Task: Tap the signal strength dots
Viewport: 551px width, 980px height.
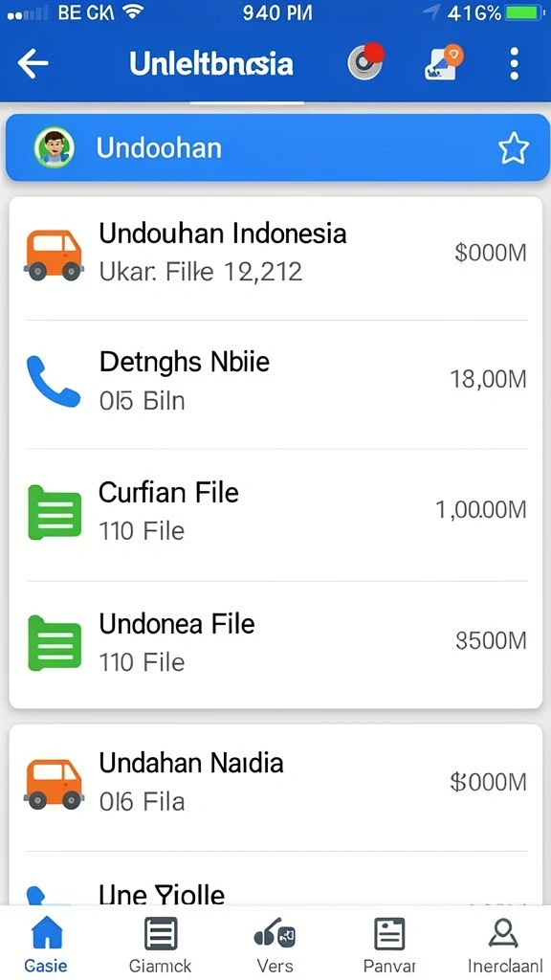Action: click(x=28, y=12)
